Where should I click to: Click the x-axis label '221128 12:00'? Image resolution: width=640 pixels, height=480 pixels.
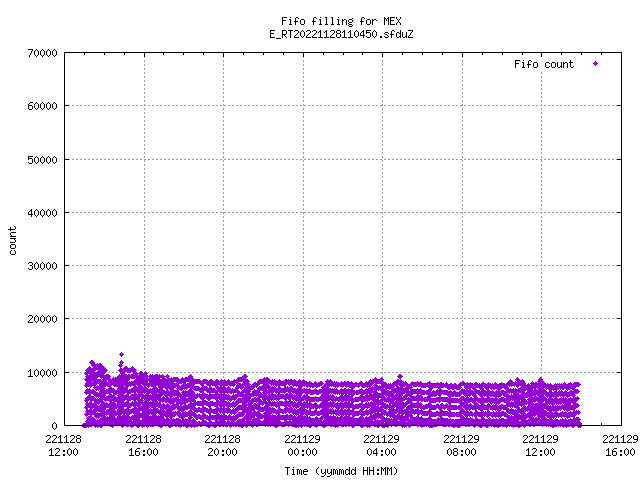tap(63, 446)
